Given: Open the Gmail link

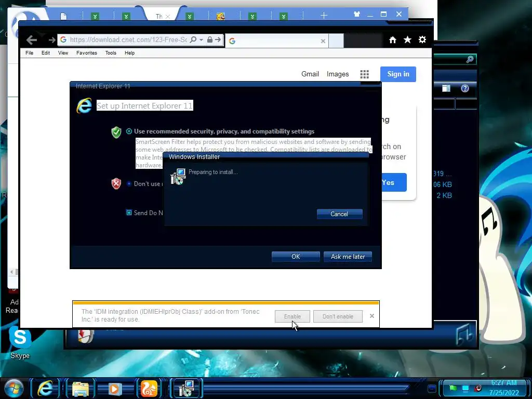Looking at the screenshot, I should pyautogui.click(x=310, y=74).
